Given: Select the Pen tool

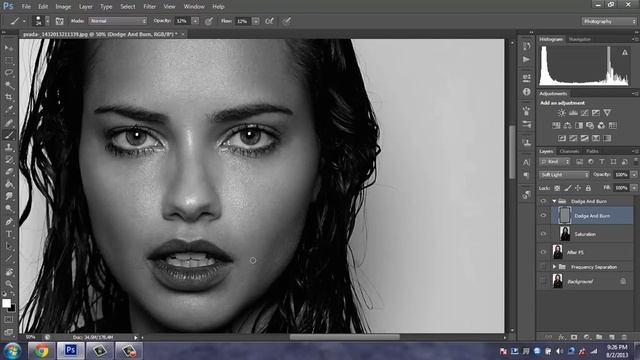Looking at the screenshot, I should pyautogui.click(x=9, y=222).
